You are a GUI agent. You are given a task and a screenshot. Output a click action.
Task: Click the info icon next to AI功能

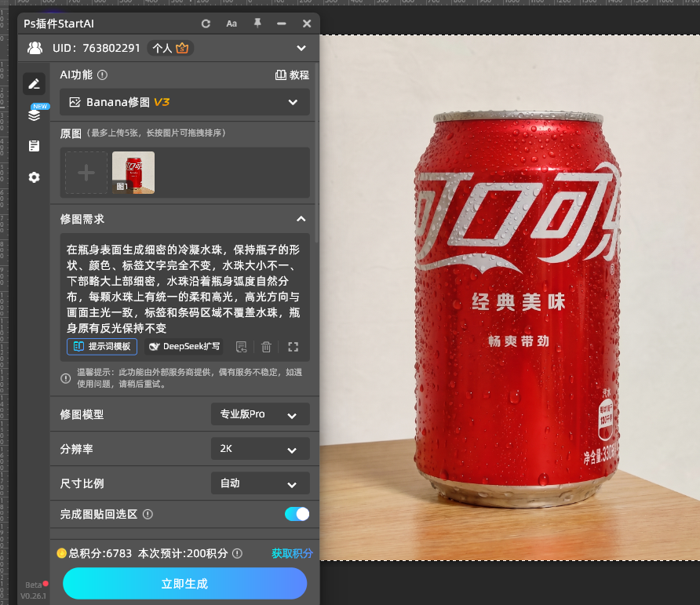click(x=102, y=75)
